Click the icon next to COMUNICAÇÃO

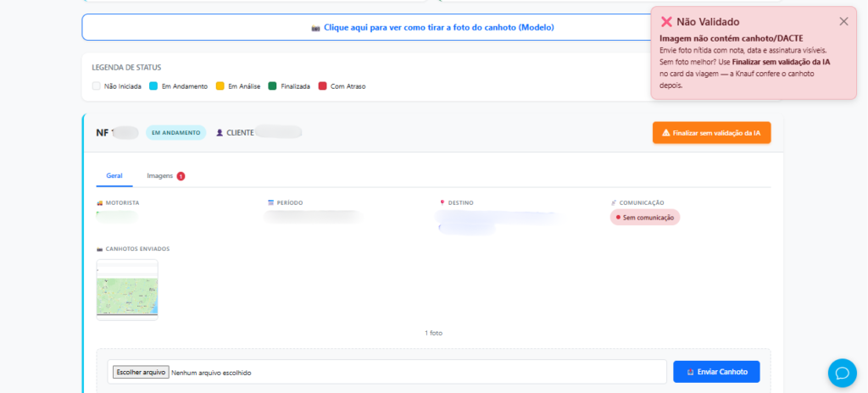614,203
